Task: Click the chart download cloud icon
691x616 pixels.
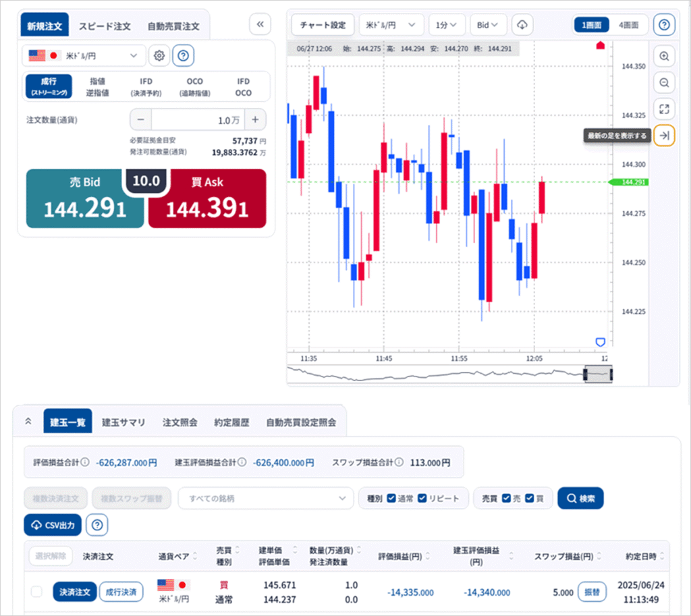Action: click(522, 25)
